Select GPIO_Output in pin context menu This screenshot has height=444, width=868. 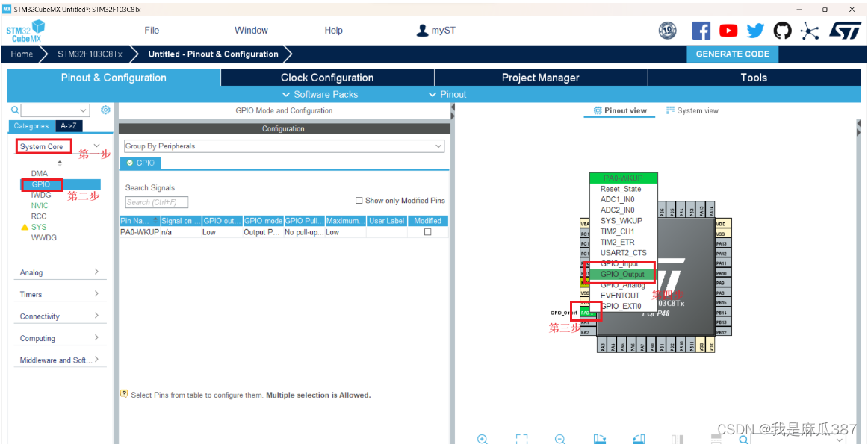coord(622,275)
